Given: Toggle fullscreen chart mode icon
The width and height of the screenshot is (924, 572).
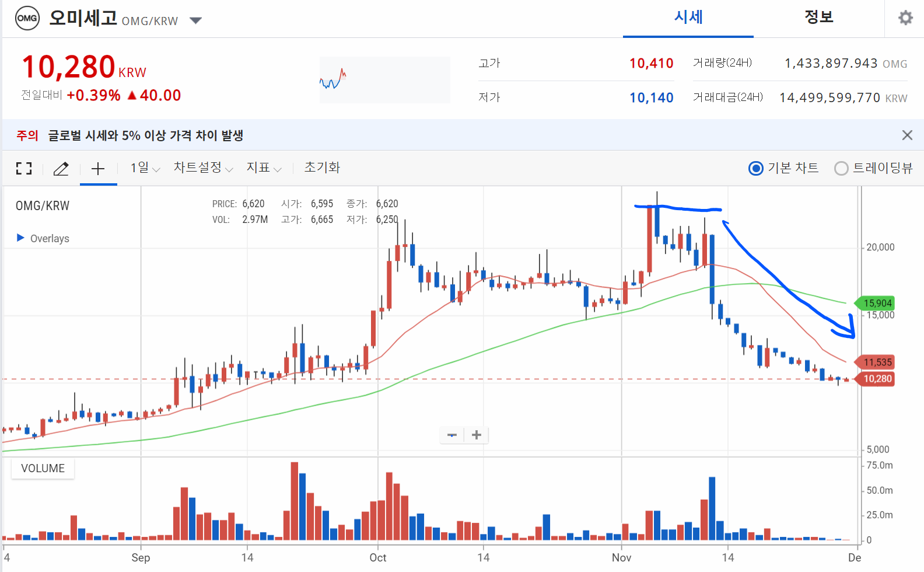Looking at the screenshot, I should tap(24, 169).
